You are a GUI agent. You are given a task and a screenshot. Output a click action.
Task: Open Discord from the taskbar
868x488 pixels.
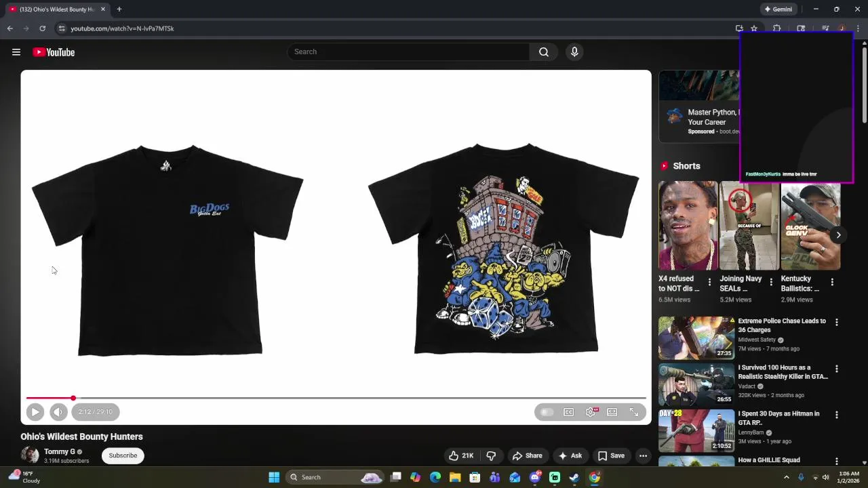pyautogui.click(x=535, y=477)
